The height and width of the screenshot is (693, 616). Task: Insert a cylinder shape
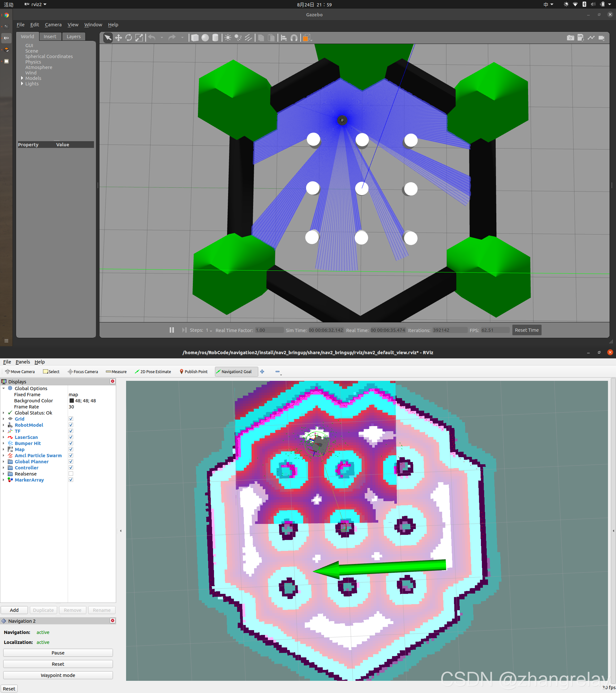click(x=215, y=38)
